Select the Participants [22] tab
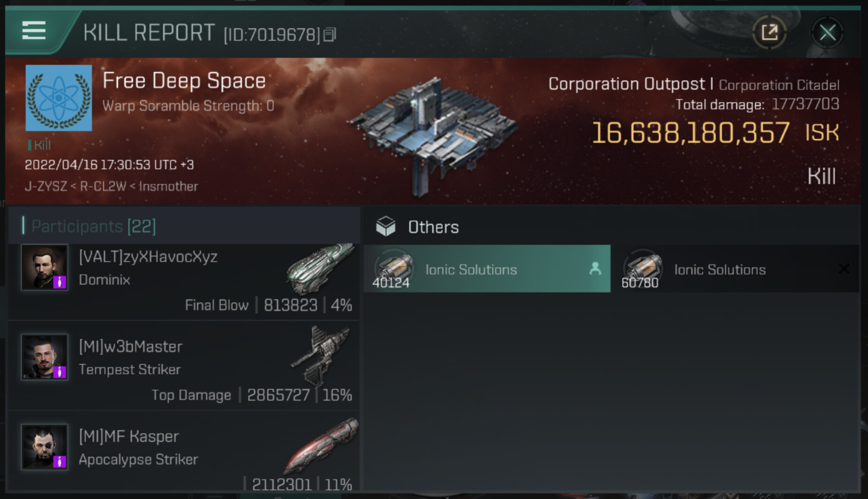The image size is (868, 499). (93, 227)
